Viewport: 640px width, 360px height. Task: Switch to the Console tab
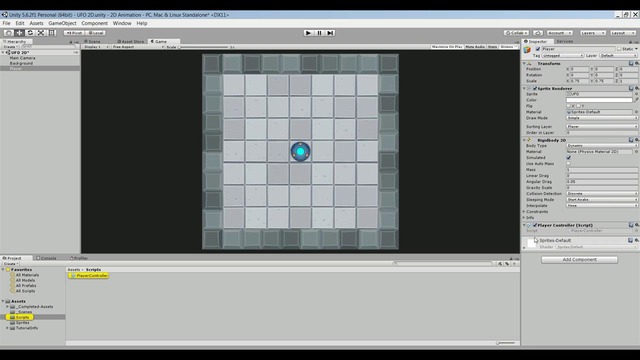47,258
